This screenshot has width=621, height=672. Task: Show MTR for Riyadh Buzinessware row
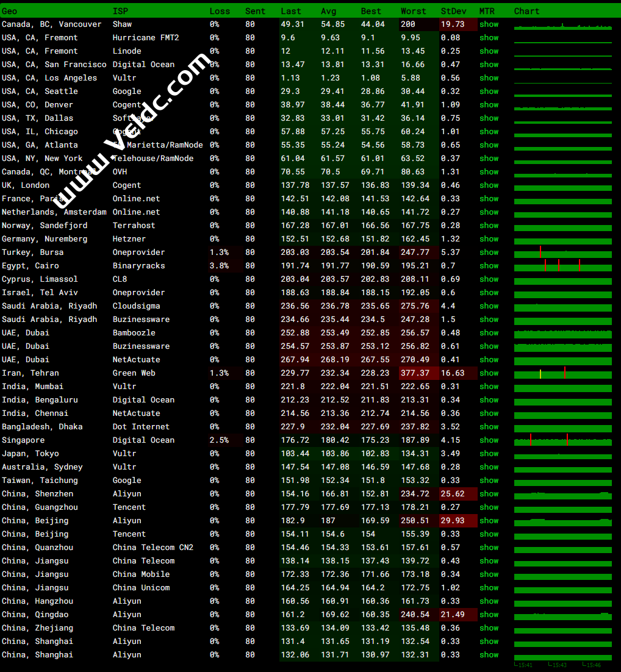click(x=489, y=320)
